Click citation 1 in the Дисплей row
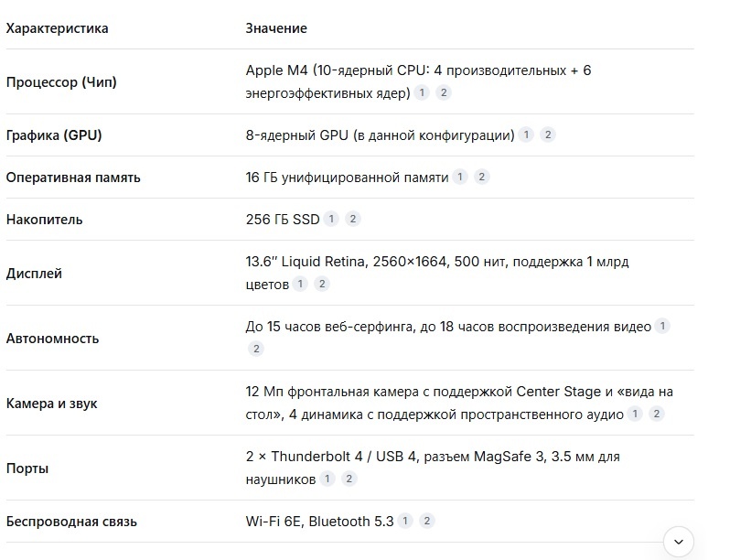The image size is (751, 560). tap(300, 284)
